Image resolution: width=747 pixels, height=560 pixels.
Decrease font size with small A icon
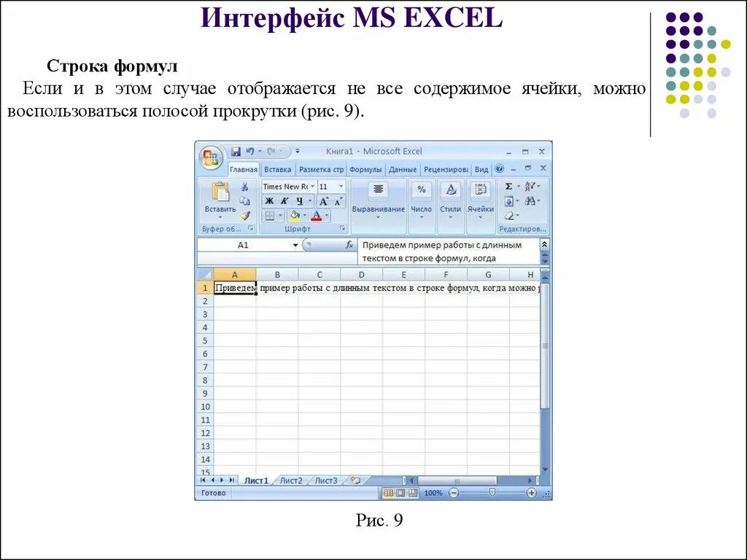pyautogui.click(x=338, y=201)
